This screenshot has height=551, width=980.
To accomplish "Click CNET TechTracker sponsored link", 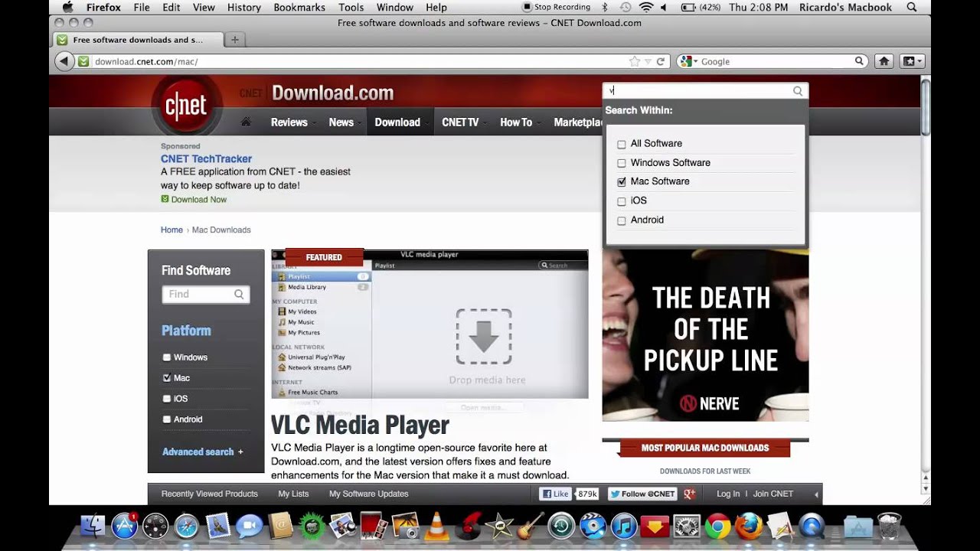I will tap(206, 158).
